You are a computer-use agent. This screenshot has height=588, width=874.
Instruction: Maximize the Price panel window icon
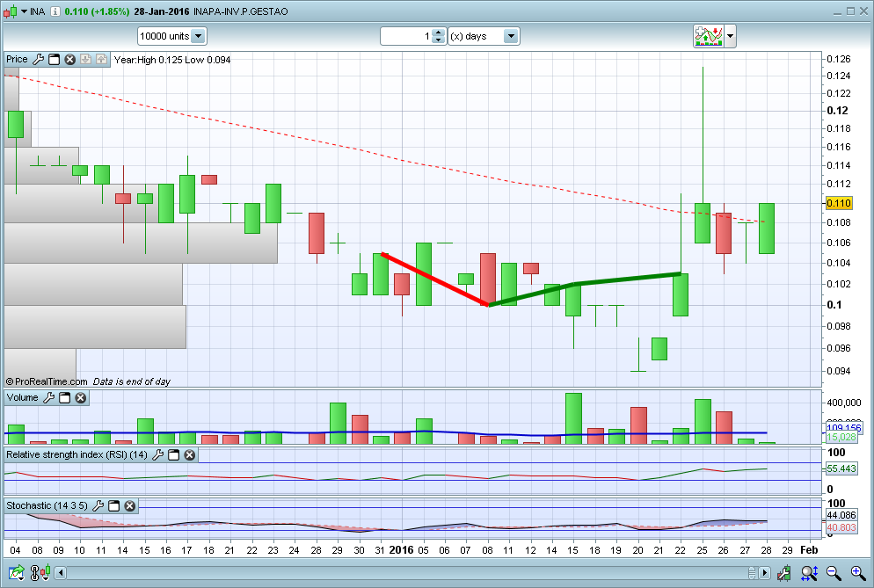[54, 59]
